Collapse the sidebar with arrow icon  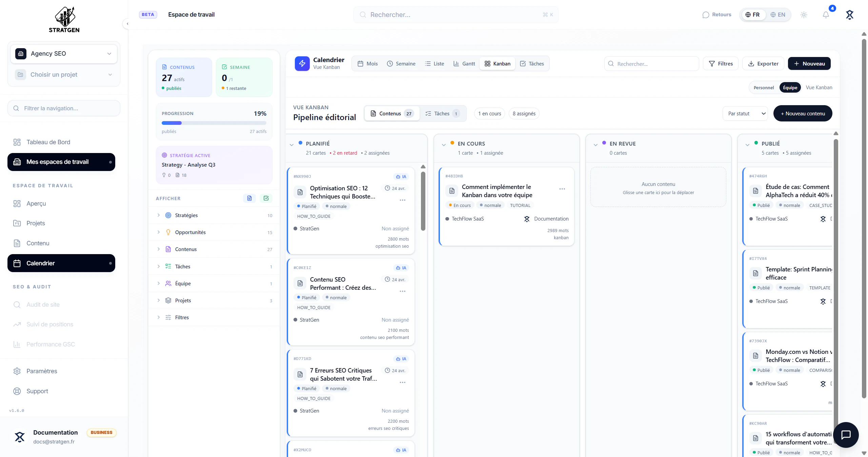click(127, 24)
